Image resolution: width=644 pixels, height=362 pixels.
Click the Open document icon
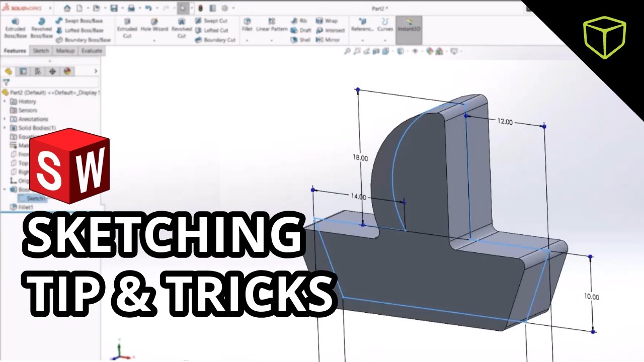coord(96,8)
